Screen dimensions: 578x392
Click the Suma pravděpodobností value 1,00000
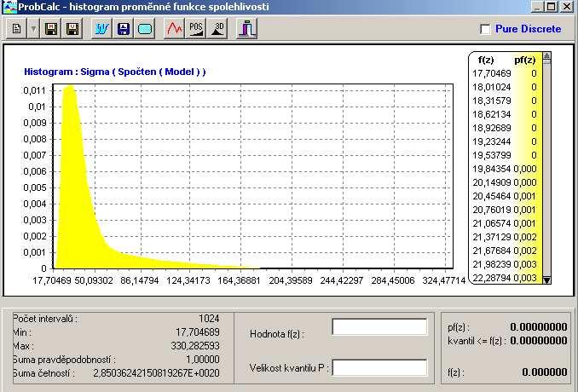point(203,360)
